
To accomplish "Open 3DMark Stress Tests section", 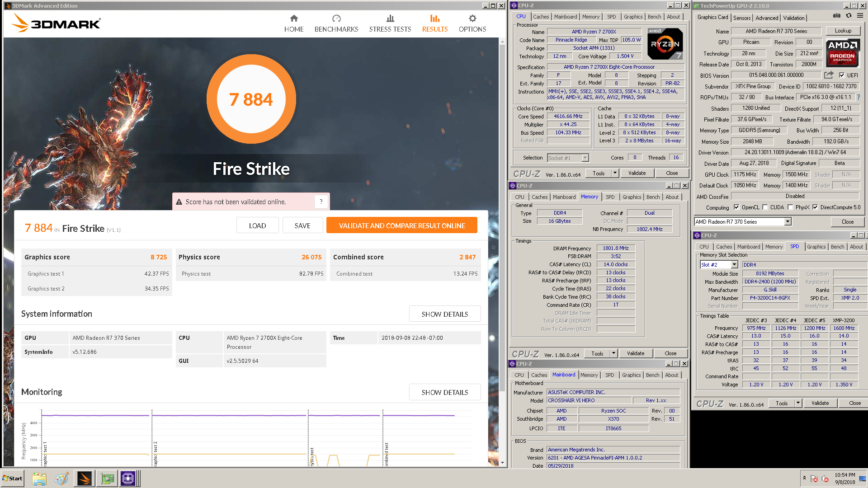I will [390, 23].
